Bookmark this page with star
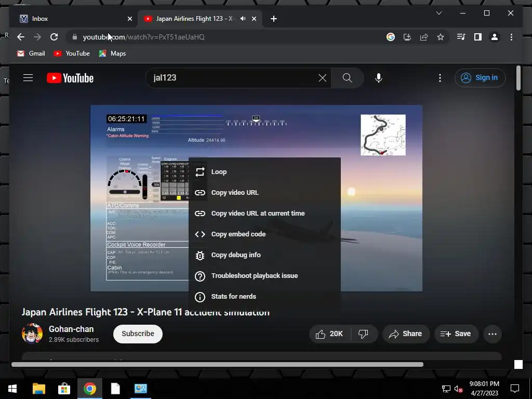Image resolution: width=532 pixels, height=399 pixels. coord(441,37)
